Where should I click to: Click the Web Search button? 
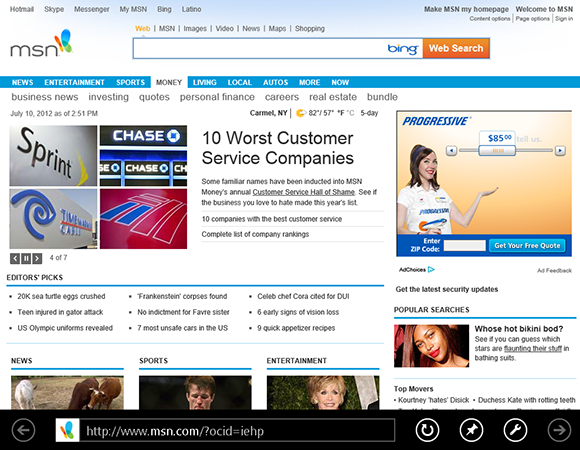coord(456,48)
